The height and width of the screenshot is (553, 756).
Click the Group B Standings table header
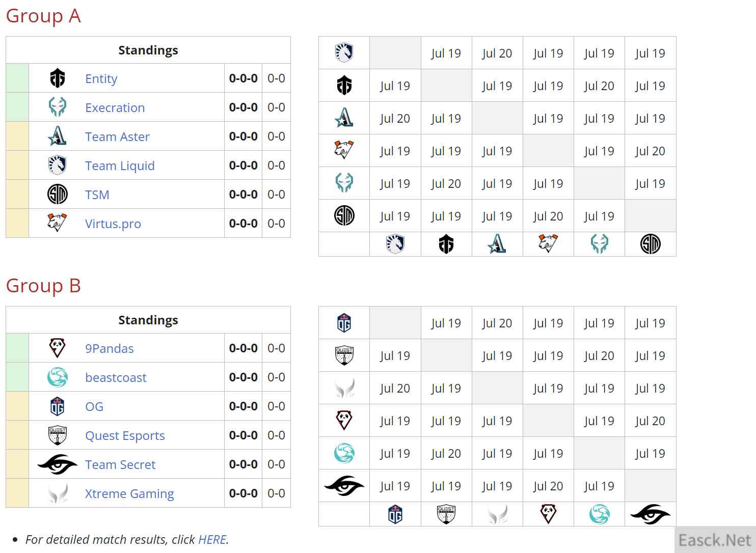[x=148, y=320]
